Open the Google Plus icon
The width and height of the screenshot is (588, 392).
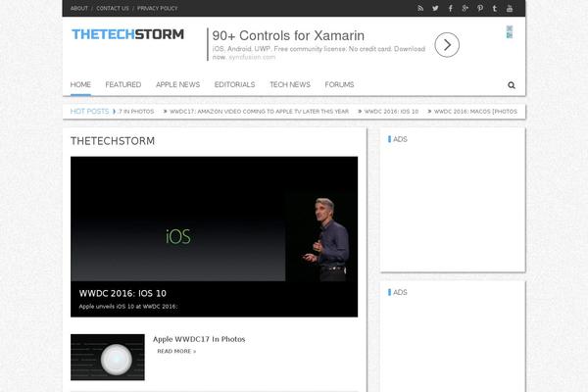point(465,8)
